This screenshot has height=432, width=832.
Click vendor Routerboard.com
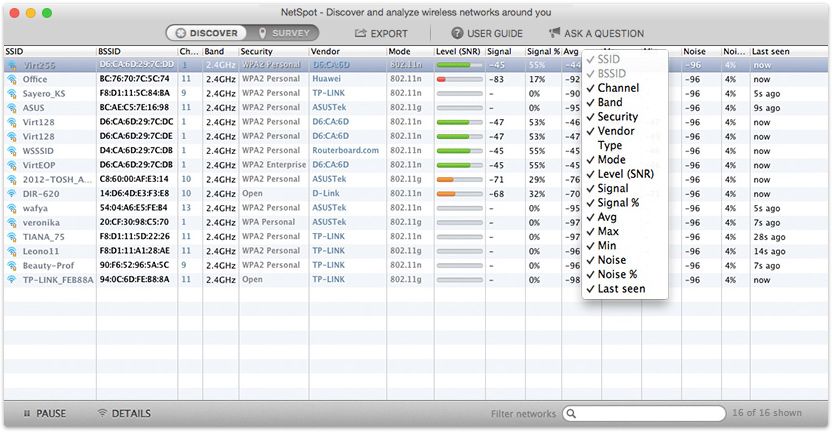345,150
